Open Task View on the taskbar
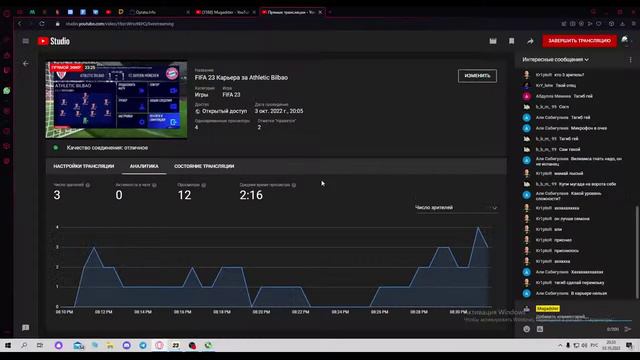 (x=40, y=345)
